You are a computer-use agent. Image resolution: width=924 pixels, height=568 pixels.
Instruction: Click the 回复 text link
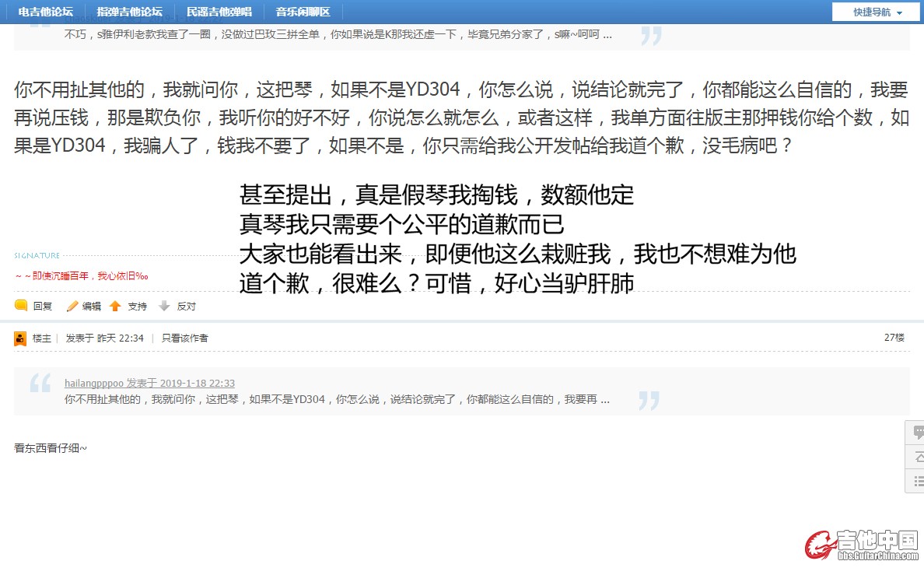(43, 307)
